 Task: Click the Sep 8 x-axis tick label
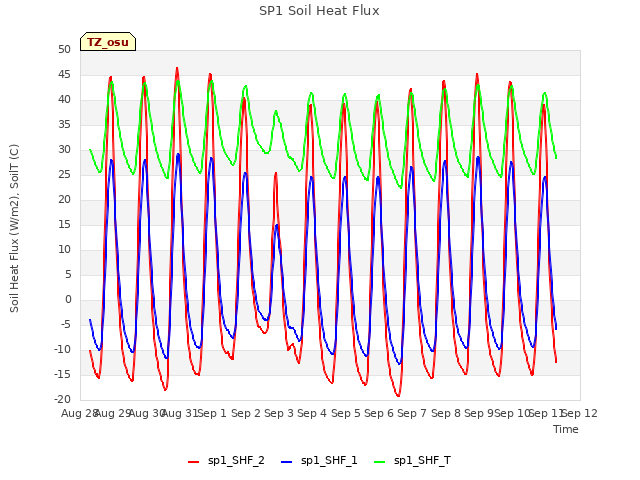(446, 413)
